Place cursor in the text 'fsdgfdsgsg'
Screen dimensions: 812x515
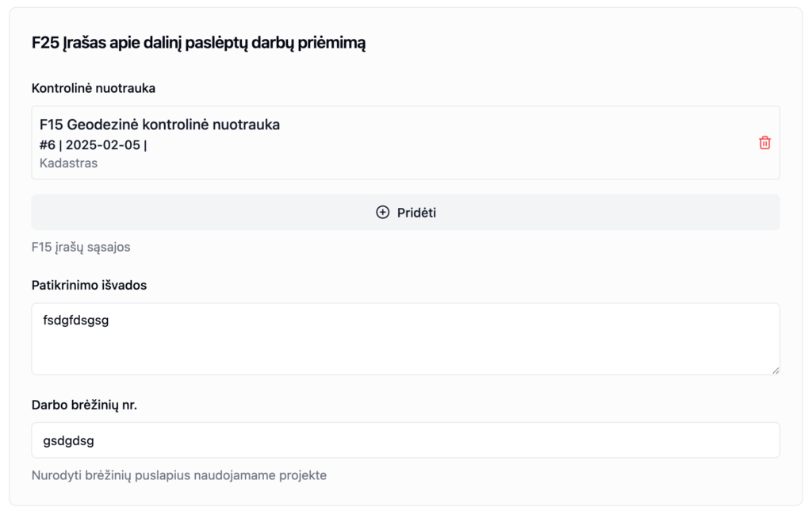click(75, 321)
